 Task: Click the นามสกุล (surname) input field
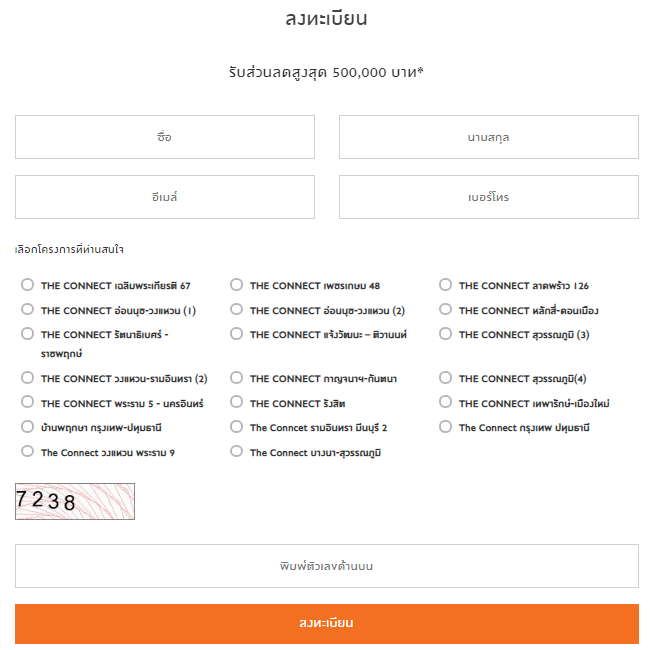(x=488, y=137)
